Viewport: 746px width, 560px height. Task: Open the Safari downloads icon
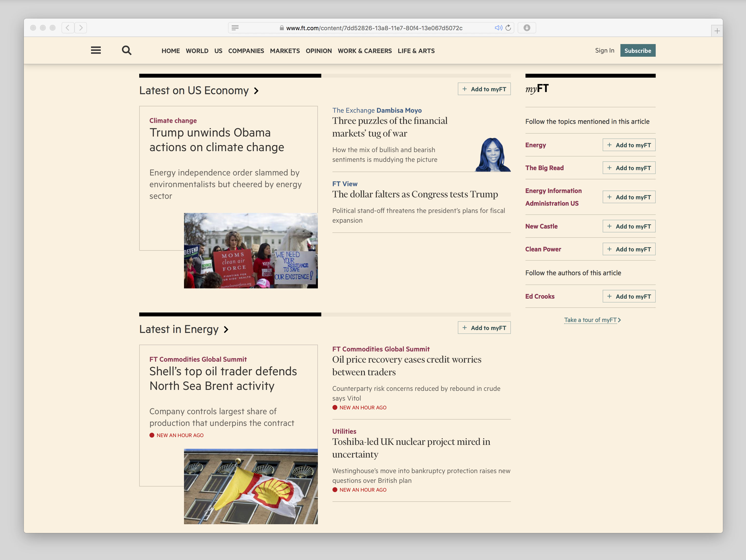(527, 28)
